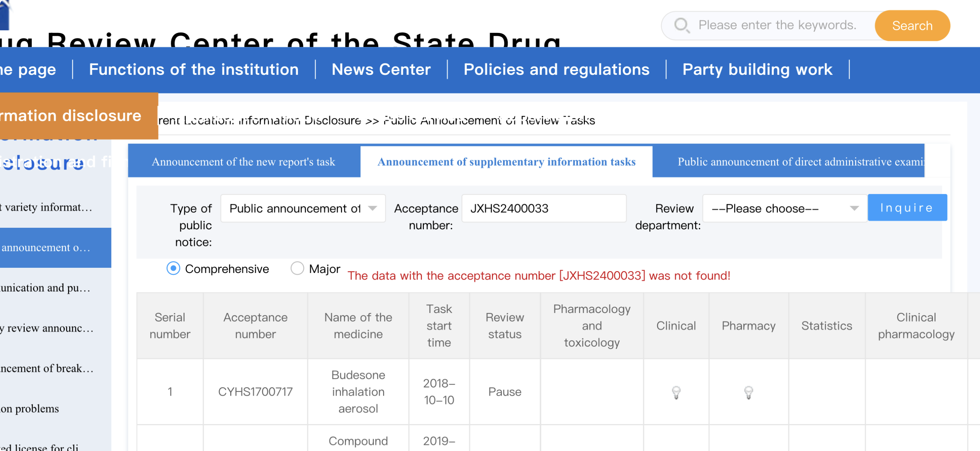Click the keyword search input box
The height and width of the screenshot is (451, 980).
tap(777, 25)
